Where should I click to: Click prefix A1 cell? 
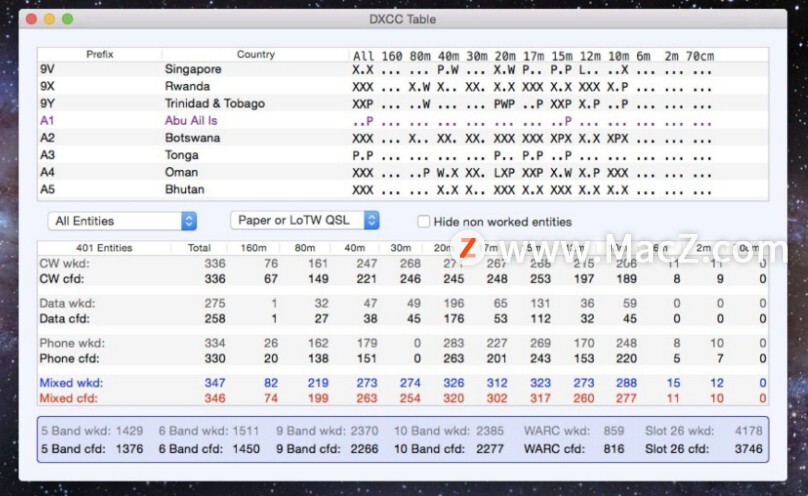47,121
